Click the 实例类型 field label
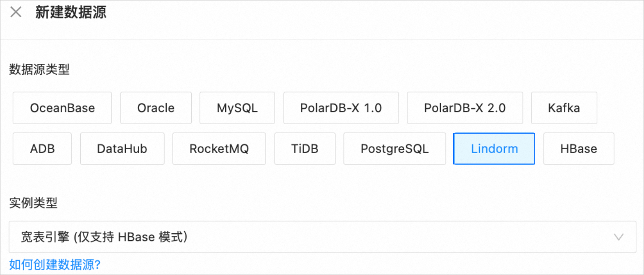Image resolution: width=644 pixels, height=275 pixels. 33,203
